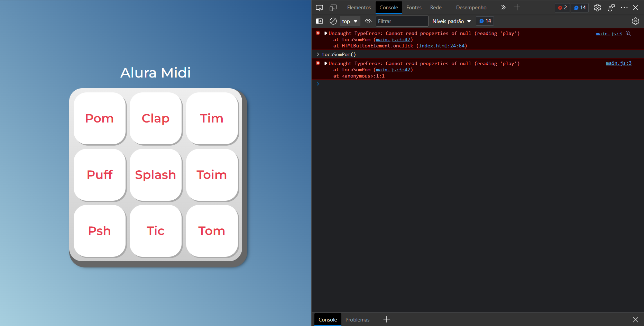Screen dimensions: 644x326
Task: Play the Splash sound button
Action: [x=156, y=175]
